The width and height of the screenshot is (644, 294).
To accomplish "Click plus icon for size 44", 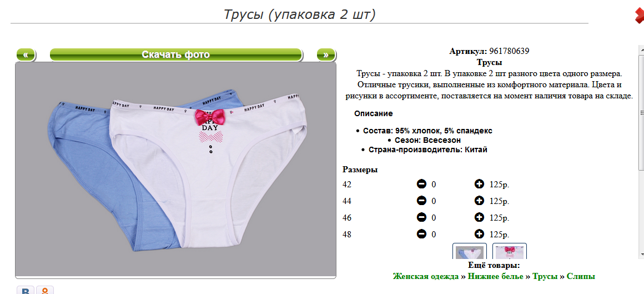I will coord(479,201).
